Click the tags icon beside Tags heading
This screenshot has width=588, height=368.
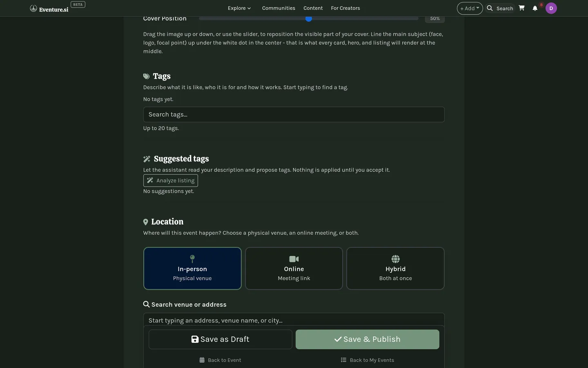(x=146, y=76)
